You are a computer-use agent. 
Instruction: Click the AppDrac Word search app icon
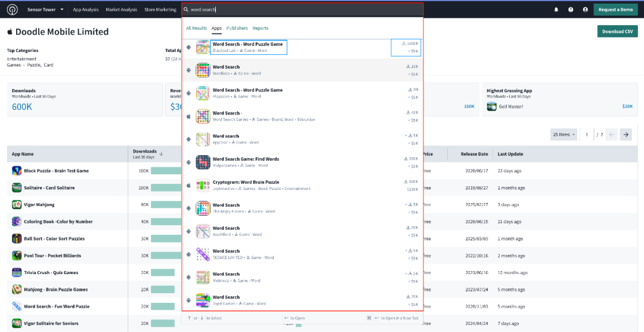[x=203, y=139]
